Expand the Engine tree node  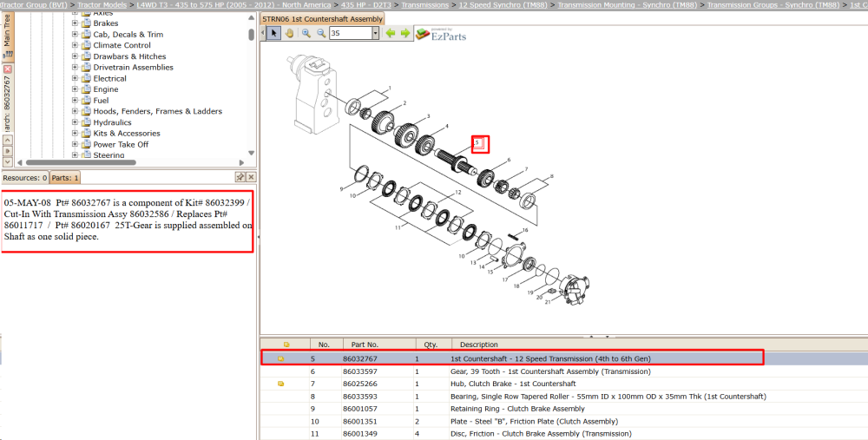75,89
